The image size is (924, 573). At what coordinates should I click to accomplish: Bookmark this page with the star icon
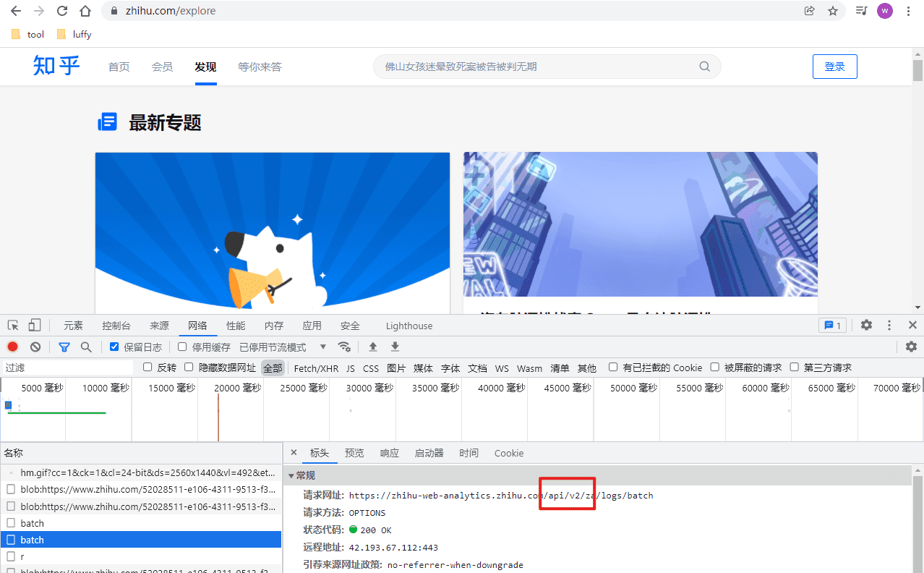(833, 11)
